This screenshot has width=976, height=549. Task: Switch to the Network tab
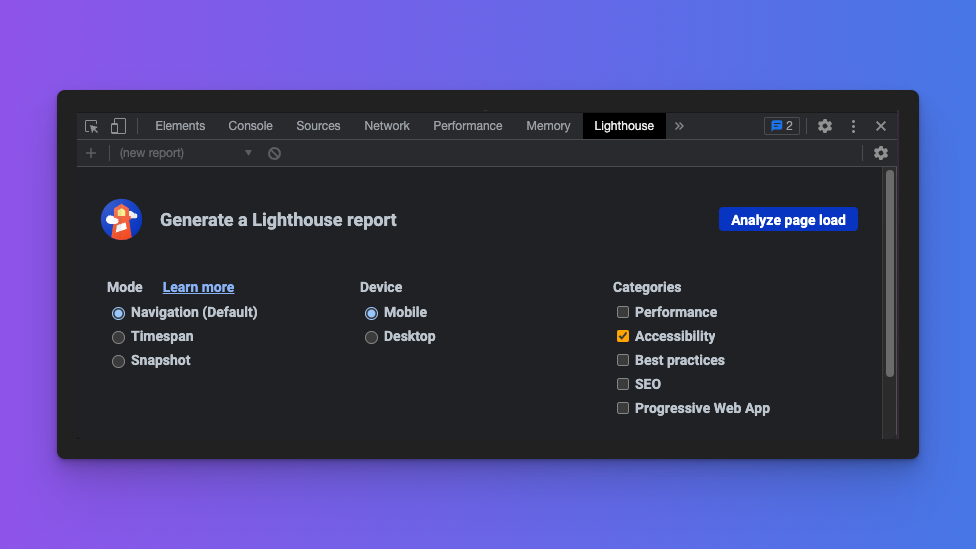[x=387, y=126]
